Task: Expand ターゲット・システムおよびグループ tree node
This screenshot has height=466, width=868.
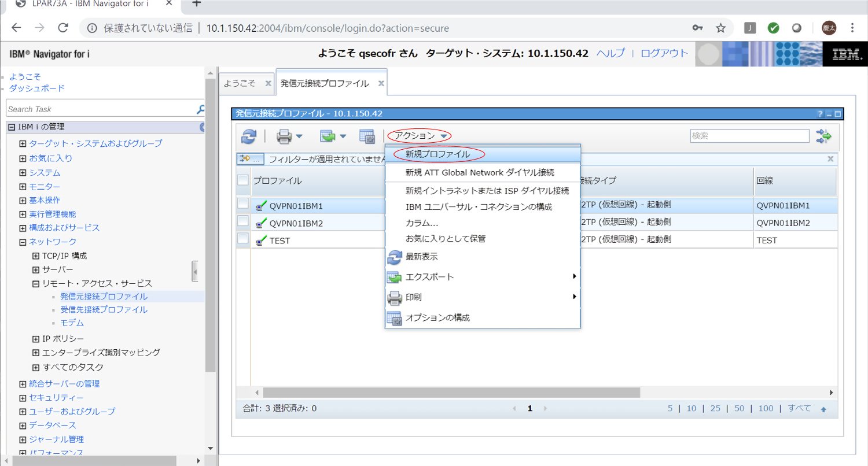Action: 23,143
